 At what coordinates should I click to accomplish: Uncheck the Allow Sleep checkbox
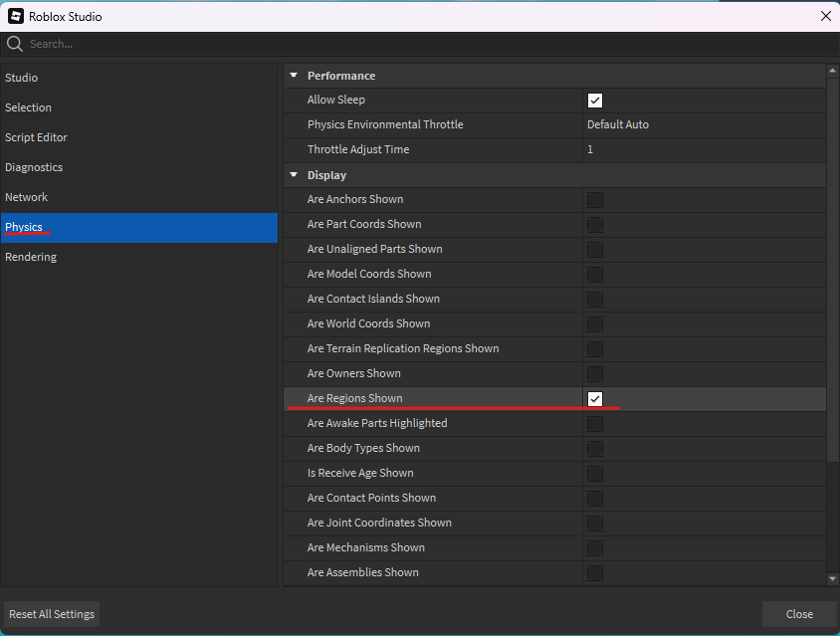594,101
